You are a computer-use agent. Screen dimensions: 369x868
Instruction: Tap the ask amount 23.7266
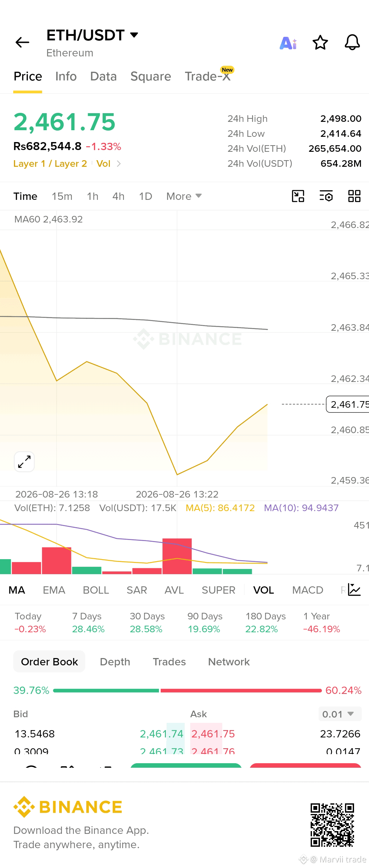[x=340, y=734]
